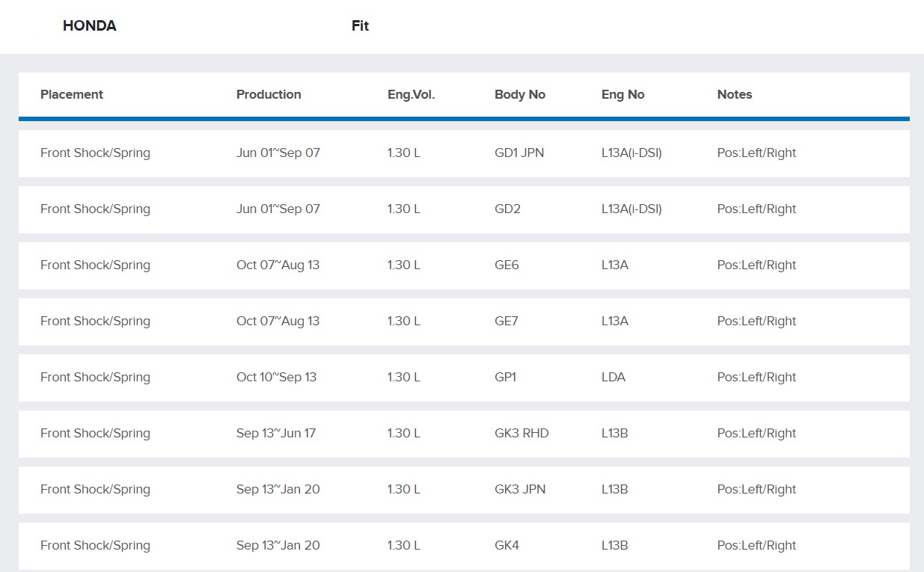Select the GE7 body number cell
The height and width of the screenshot is (572, 924).
pyautogui.click(x=507, y=322)
